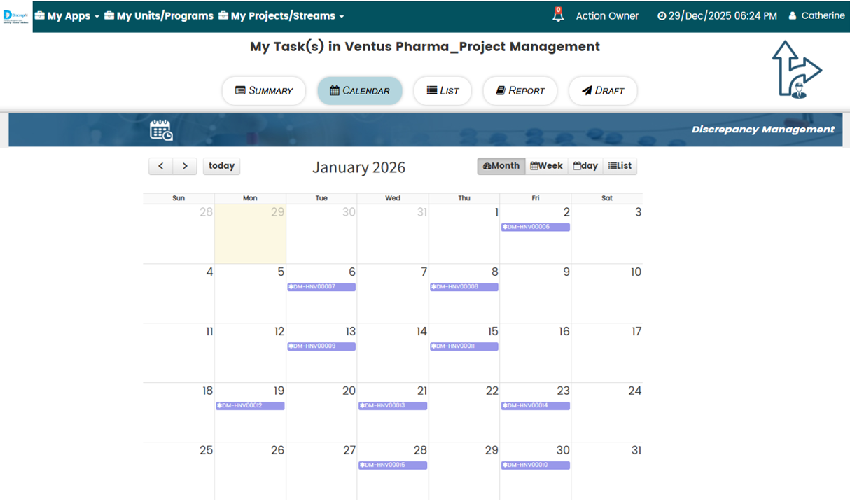Go to next month arrow
Image resolution: width=850 pixels, height=504 pixels.
pyautogui.click(x=185, y=166)
